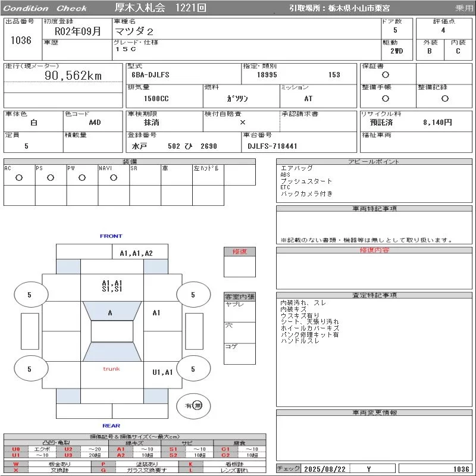The width and height of the screenshot is (476, 476).
Task: Click the pickup location "栃木県小山市粟宮"
Action: (x=359, y=8)
